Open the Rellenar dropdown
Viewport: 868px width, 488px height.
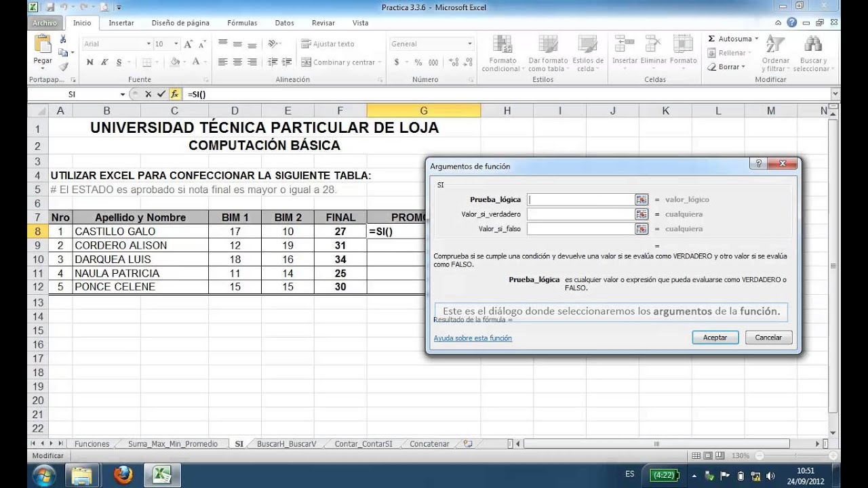pos(728,53)
